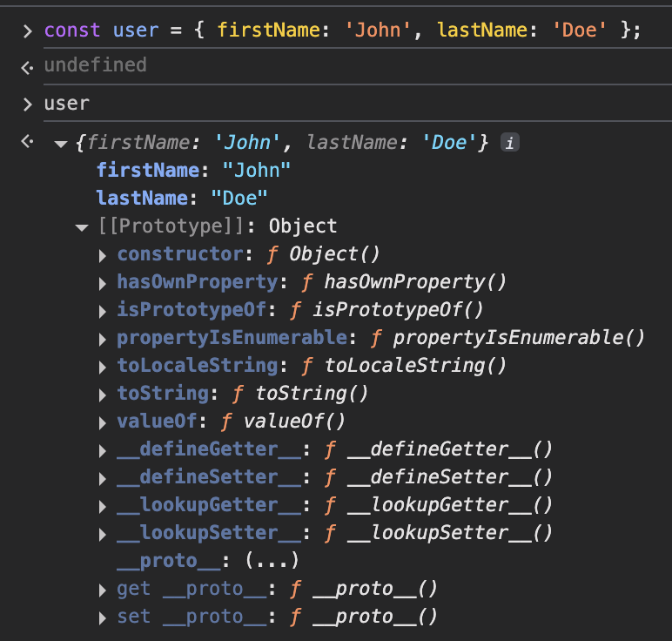Click the const user declaration line
This screenshot has width=672, height=641.
(342, 30)
